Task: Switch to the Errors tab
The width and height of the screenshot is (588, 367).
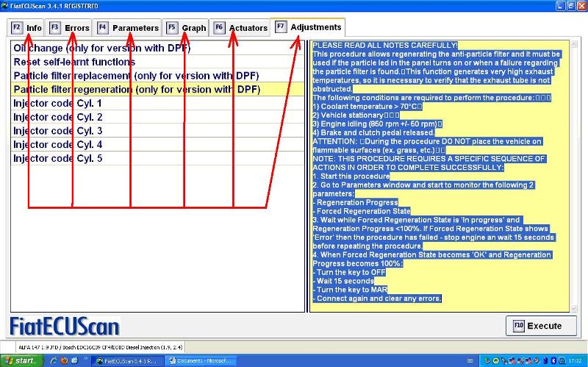Action: point(69,28)
